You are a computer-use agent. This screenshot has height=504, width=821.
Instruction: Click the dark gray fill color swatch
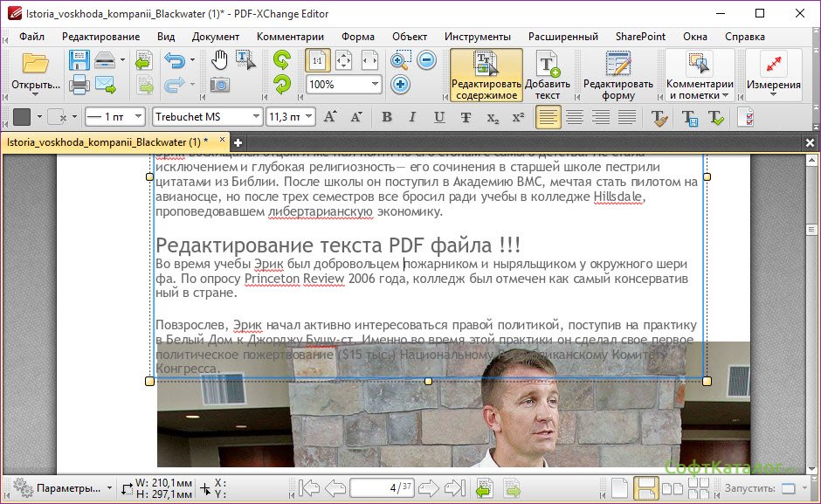pos(22,117)
